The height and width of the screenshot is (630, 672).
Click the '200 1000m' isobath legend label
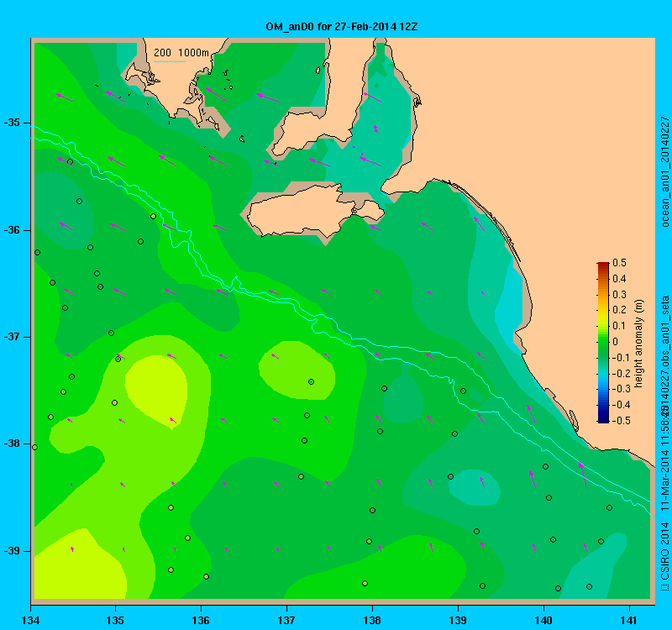pyautogui.click(x=181, y=53)
